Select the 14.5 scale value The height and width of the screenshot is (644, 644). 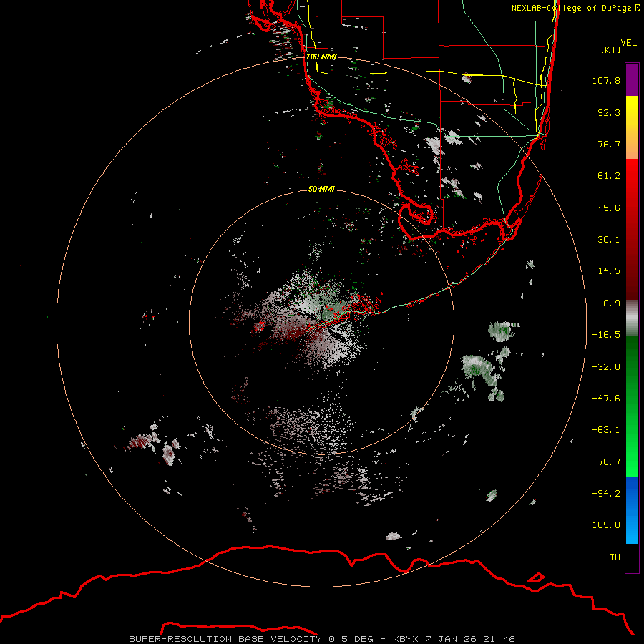609,271
